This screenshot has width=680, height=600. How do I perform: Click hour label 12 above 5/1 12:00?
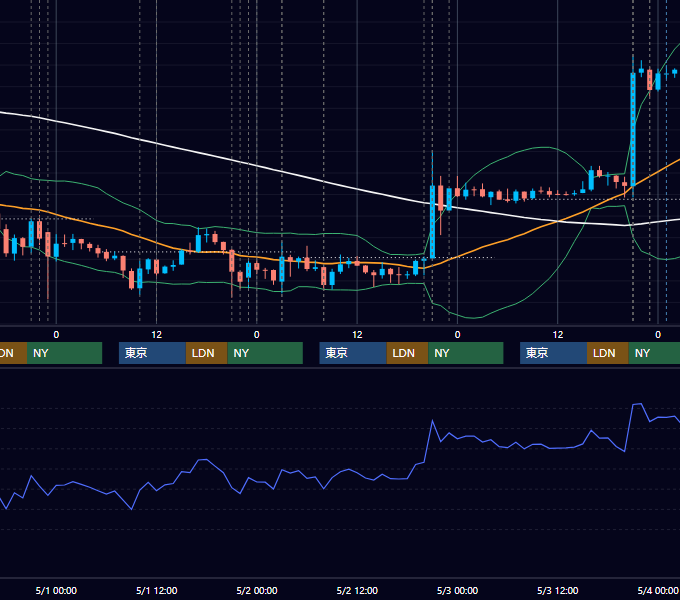[157, 335]
